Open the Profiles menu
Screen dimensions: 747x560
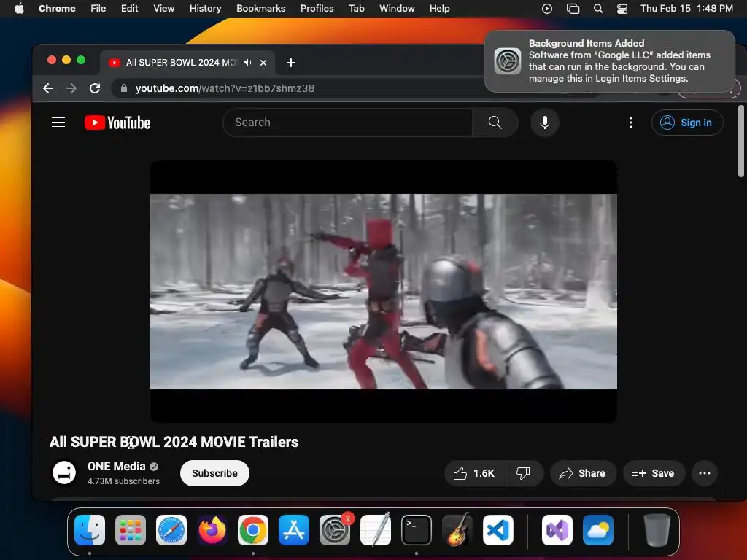coord(317,8)
